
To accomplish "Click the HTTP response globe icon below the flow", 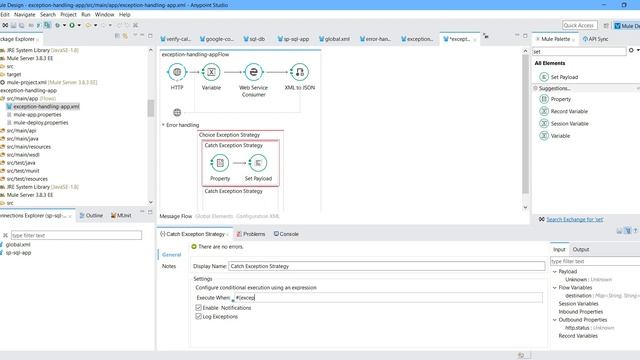I will click(x=177, y=112).
